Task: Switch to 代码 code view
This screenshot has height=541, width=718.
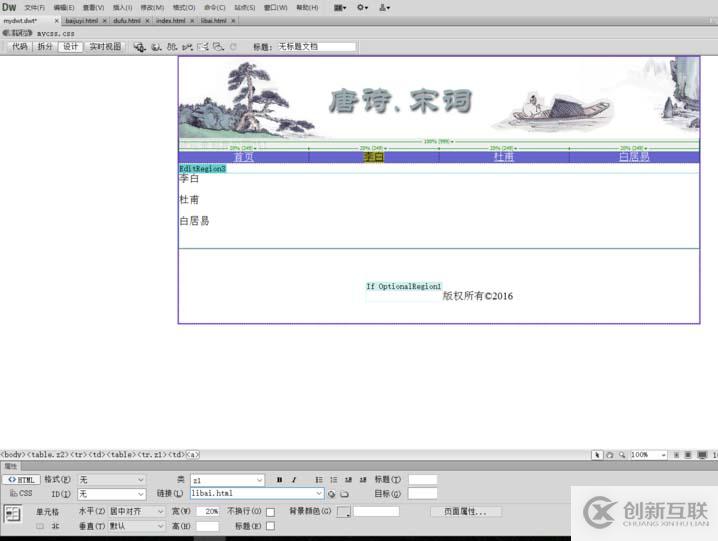Action: pos(20,47)
